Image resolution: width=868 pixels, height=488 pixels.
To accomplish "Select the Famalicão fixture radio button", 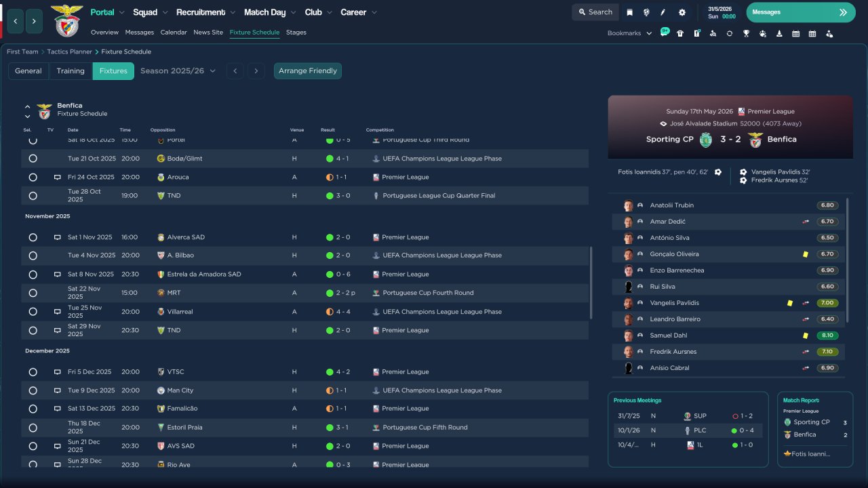I will [x=33, y=409].
